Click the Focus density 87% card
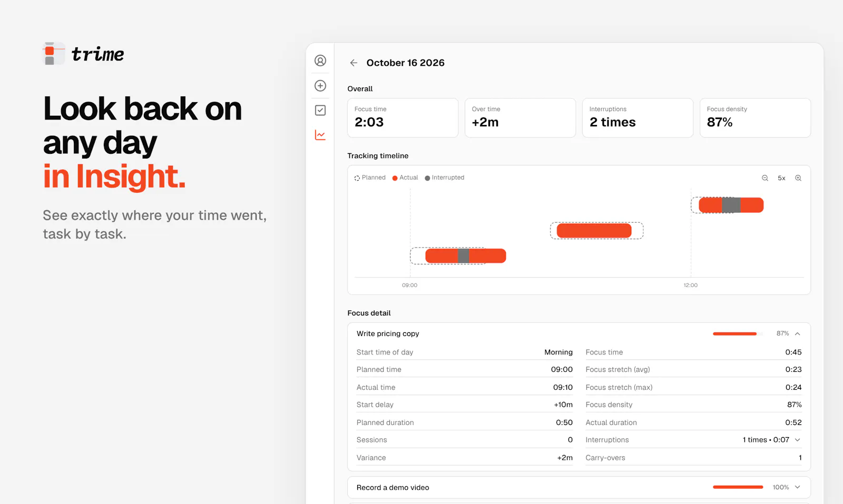 click(x=755, y=118)
